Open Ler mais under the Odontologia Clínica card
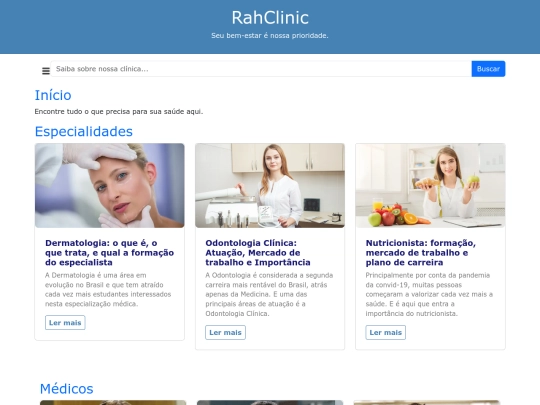This screenshot has height=405, width=540. 225,332
